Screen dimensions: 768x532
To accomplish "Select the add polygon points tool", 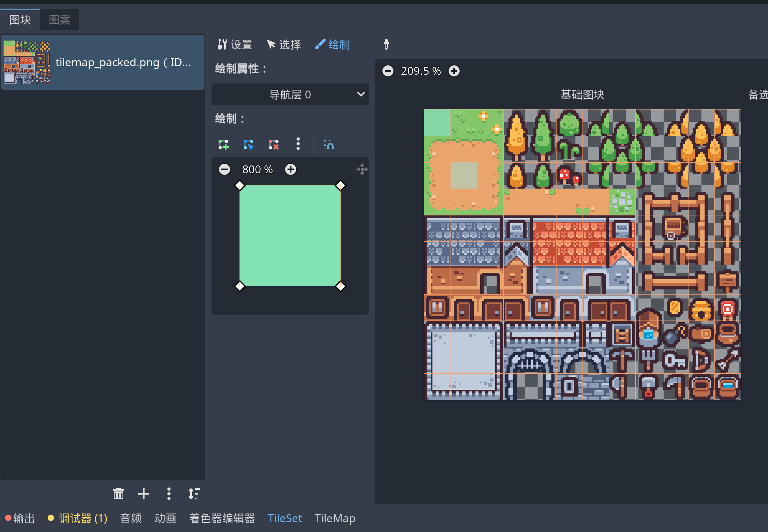I will (x=223, y=145).
